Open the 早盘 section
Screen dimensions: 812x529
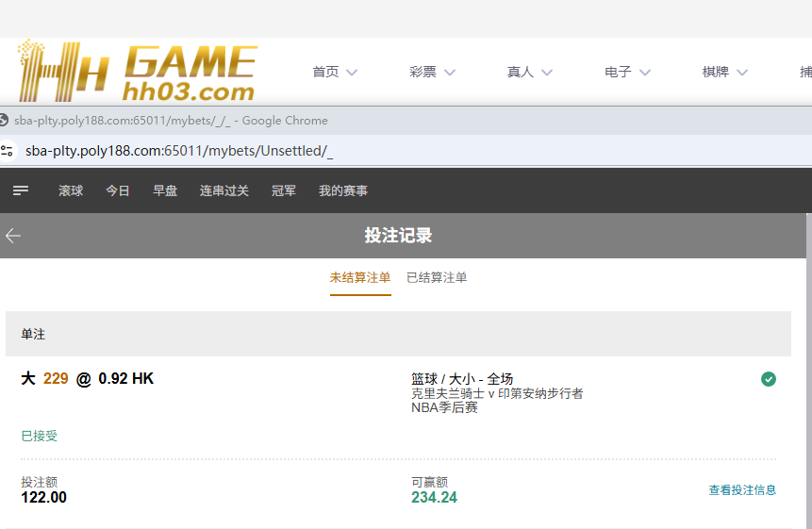click(x=165, y=190)
